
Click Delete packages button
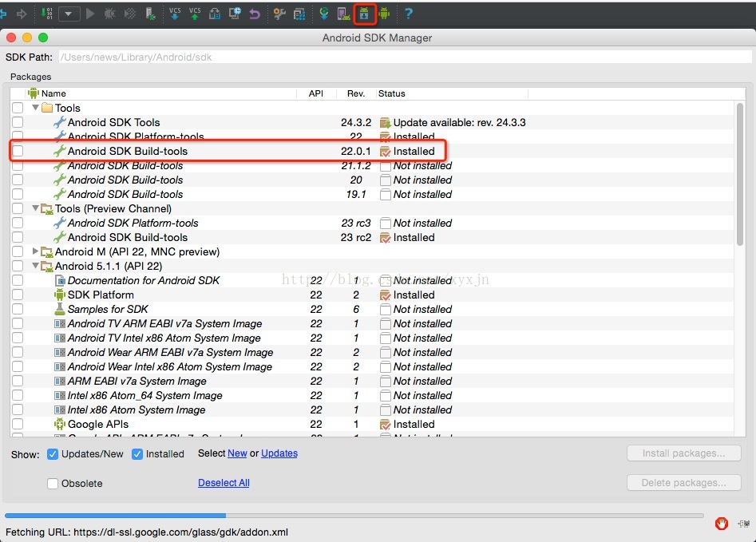(683, 483)
